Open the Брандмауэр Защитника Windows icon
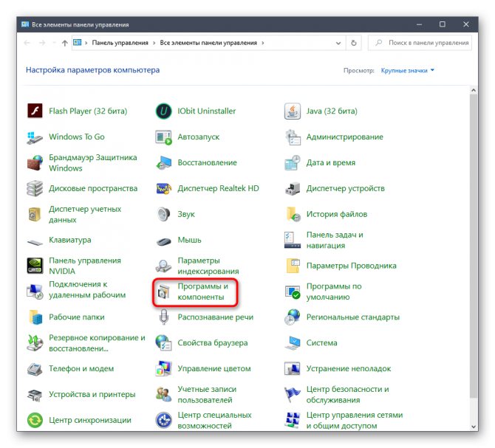 coord(35,162)
